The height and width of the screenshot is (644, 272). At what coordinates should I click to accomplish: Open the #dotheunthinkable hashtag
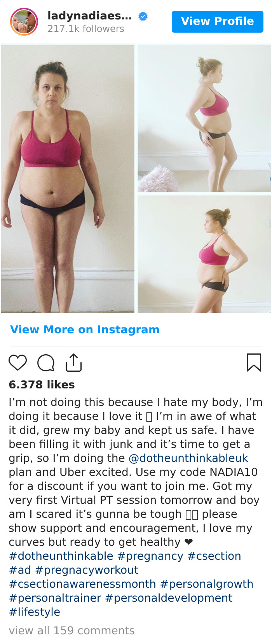[x=61, y=556]
